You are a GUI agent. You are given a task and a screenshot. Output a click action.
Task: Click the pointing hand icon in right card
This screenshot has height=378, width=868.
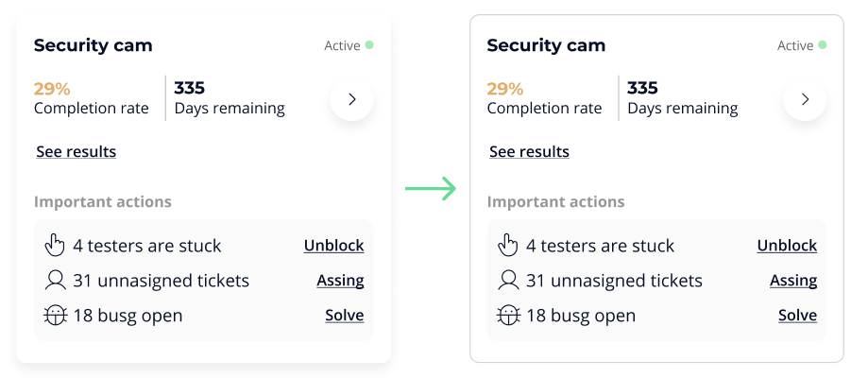pyautogui.click(x=508, y=246)
